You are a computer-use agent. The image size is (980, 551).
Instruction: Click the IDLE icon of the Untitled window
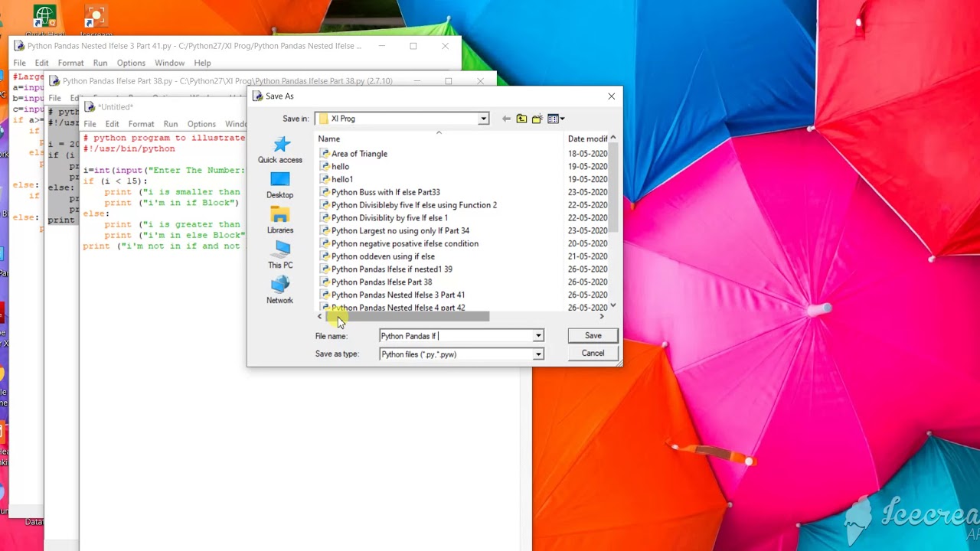(90, 107)
